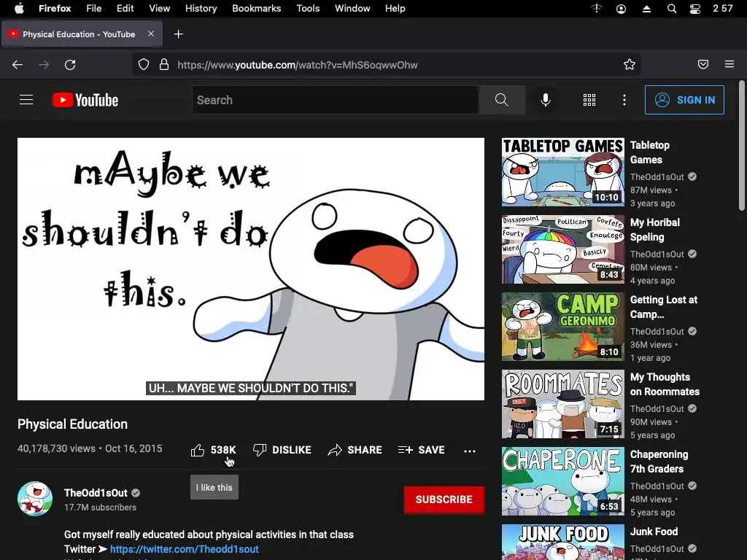Reload the page in Firefox
This screenshot has height=560, width=747.
(x=70, y=65)
